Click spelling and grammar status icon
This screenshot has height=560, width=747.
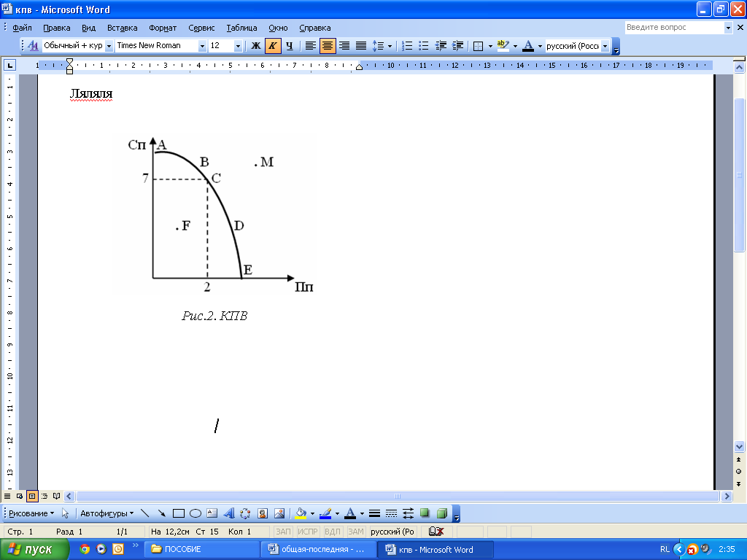point(436,532)
